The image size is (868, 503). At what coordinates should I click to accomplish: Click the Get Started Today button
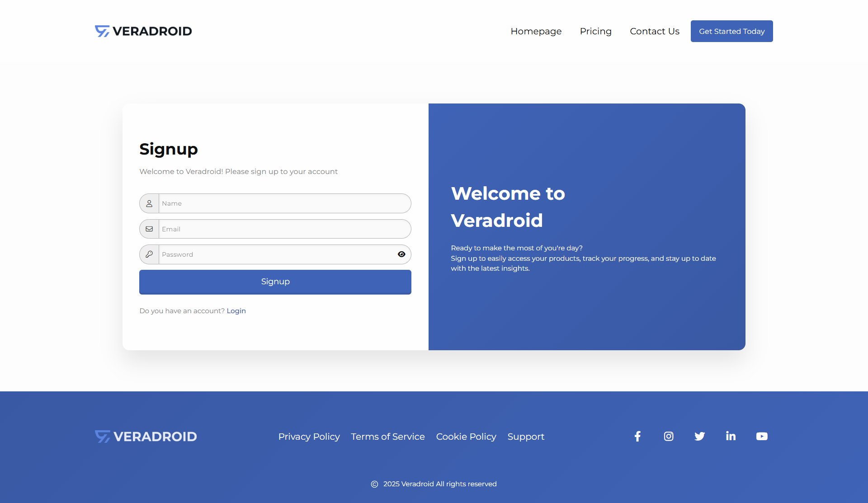731,31
